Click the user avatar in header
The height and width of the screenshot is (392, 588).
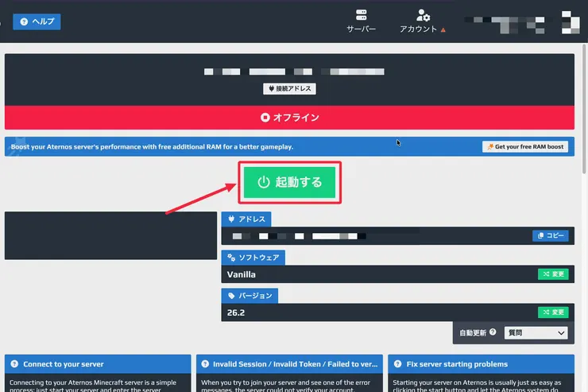(571, 22)
